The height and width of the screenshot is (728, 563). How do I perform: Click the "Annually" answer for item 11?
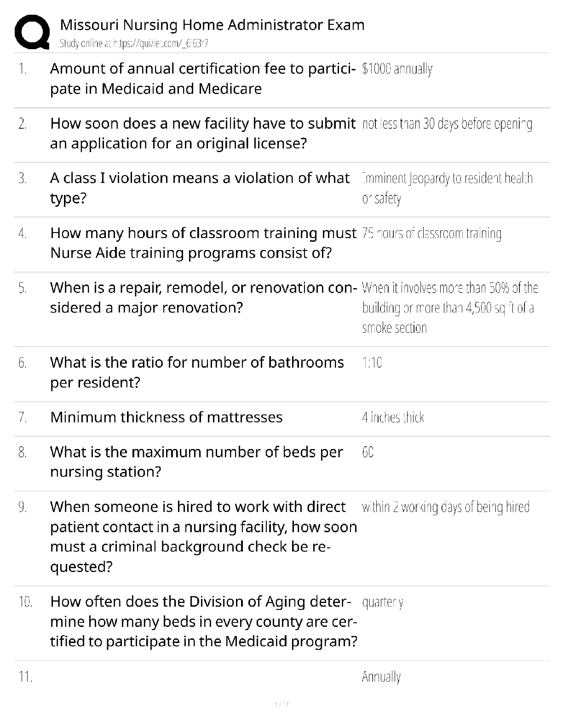381,677
